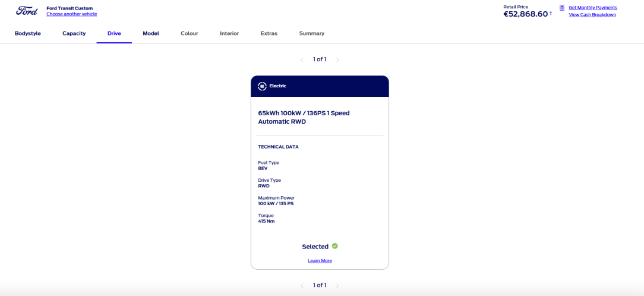Click the 415 Nm torque value

(266, 221)
